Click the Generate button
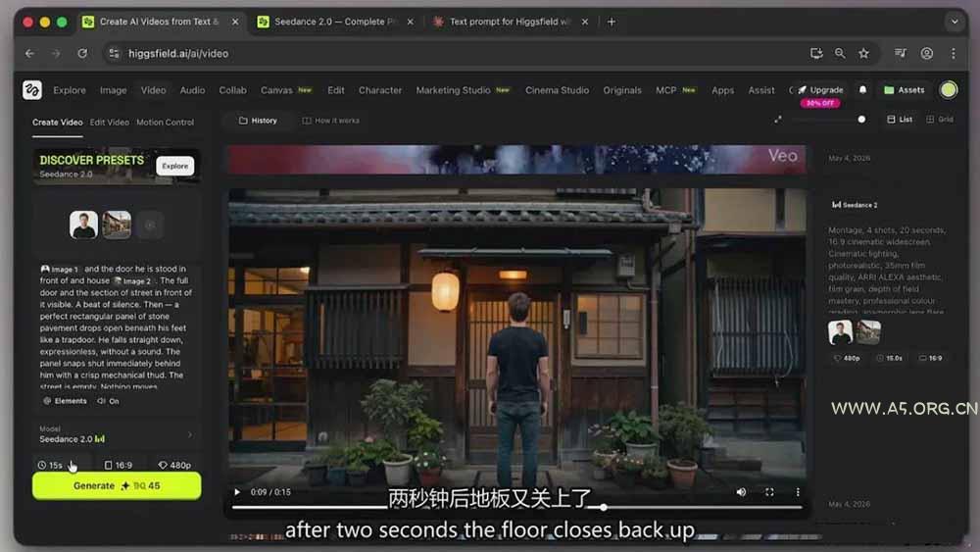The image size is (980, 552). (x=117, y=486)
